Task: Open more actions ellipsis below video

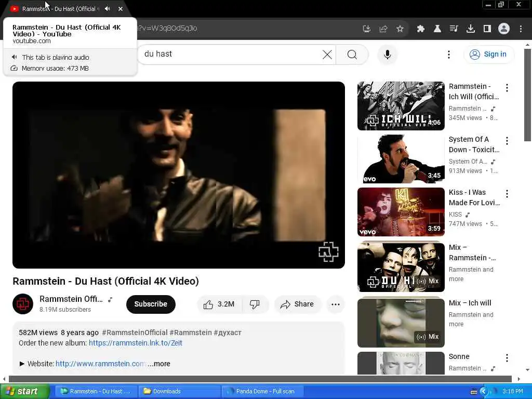Action: [335, 304]
